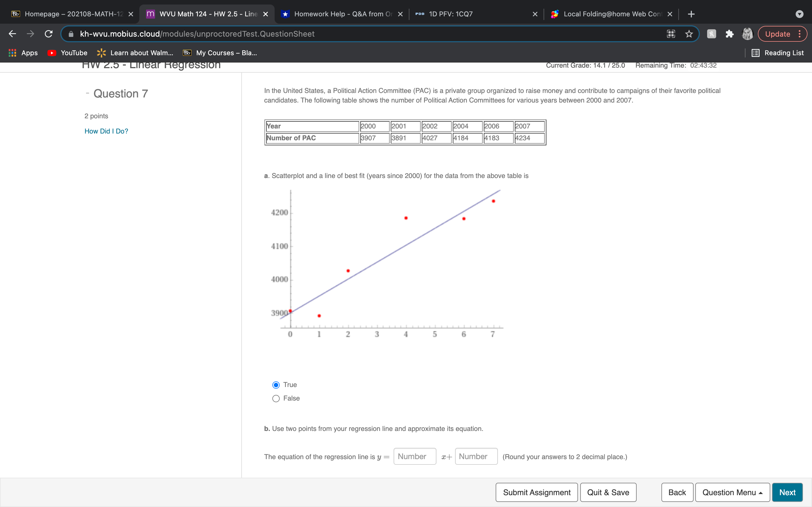This screenshot has height=507, width=812.
Task: Reload the current page
Action: (48, 34)
